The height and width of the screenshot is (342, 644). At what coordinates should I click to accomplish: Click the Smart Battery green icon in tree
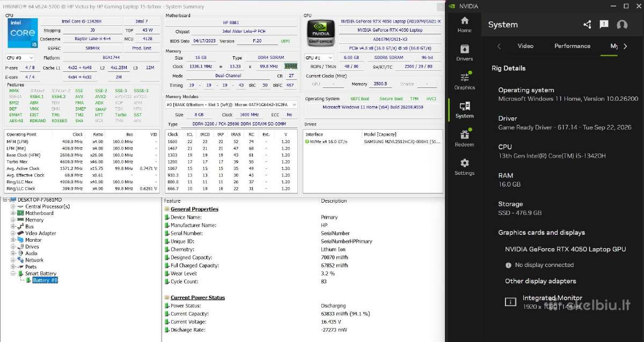pos(20,273)
